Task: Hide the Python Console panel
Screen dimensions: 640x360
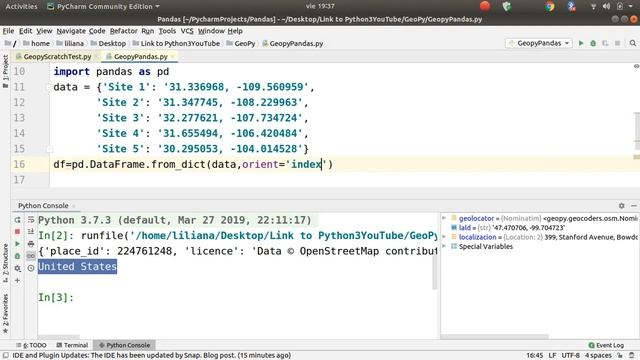Action: coord(634,206)
